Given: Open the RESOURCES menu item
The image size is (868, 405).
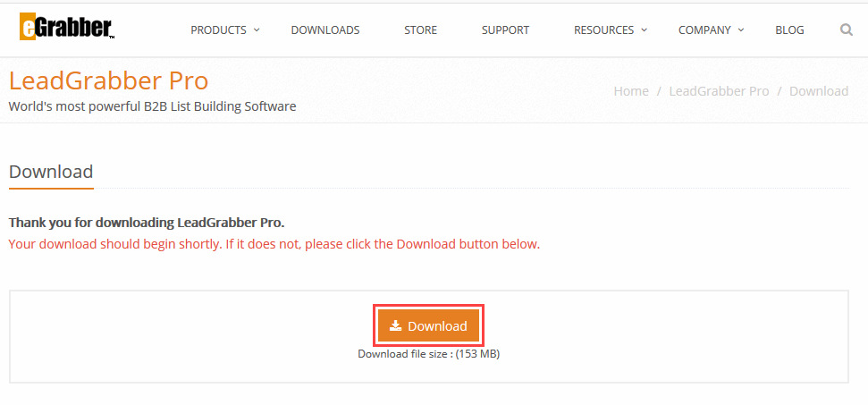Looking at the screenshot, I should point(604,30).
